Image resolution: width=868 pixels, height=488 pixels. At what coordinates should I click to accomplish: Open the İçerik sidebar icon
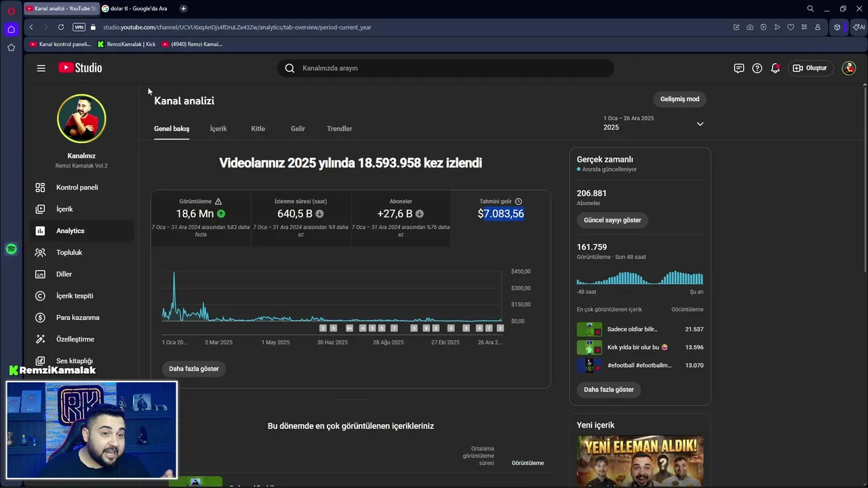(x=41, y=209)
